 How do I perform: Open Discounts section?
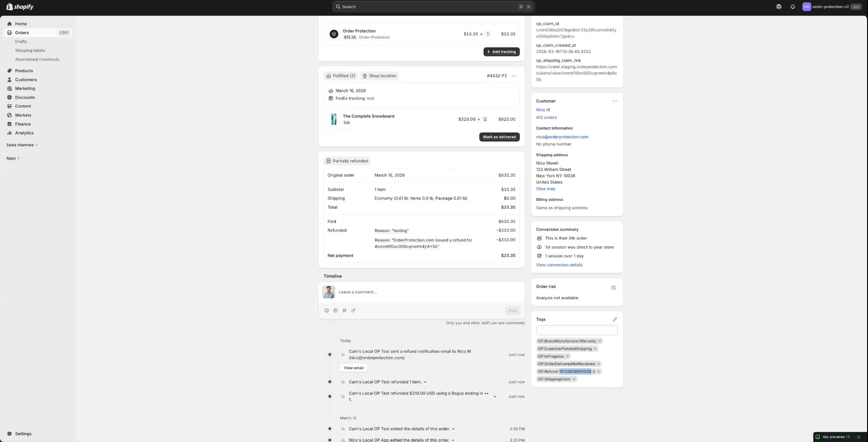coord(25,97)
